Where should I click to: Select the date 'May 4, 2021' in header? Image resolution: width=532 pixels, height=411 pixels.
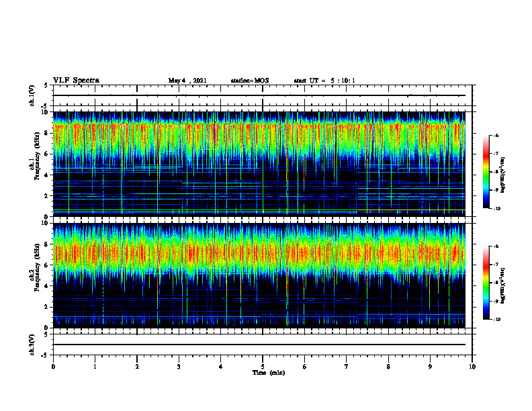pos(187,81)
